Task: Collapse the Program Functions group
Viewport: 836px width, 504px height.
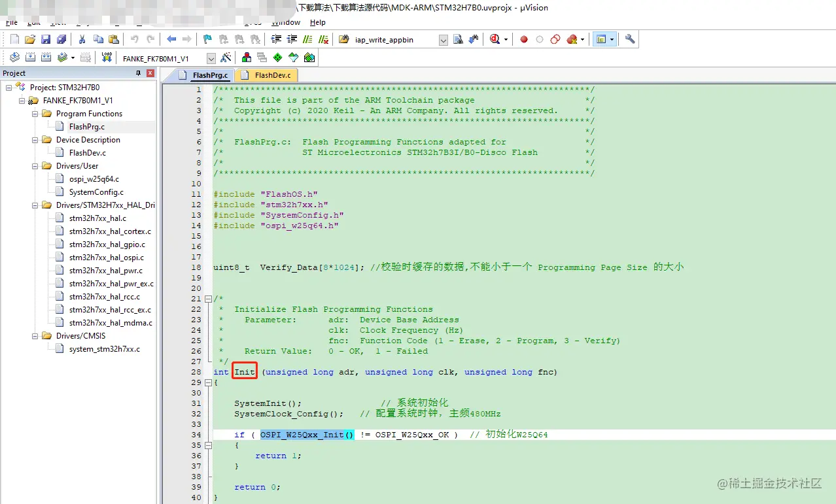Action: point(35,113)
